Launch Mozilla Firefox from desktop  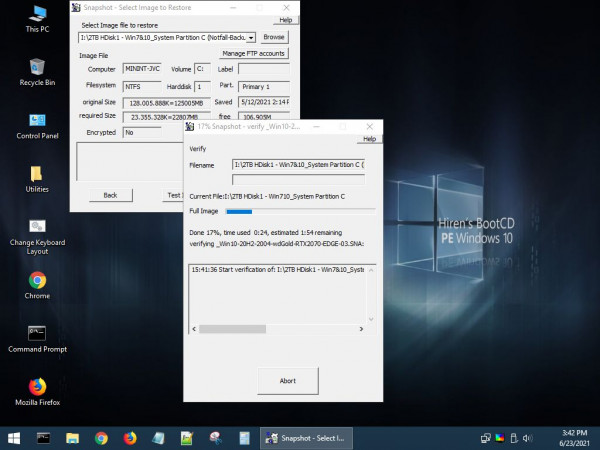(x=38, y=392)
